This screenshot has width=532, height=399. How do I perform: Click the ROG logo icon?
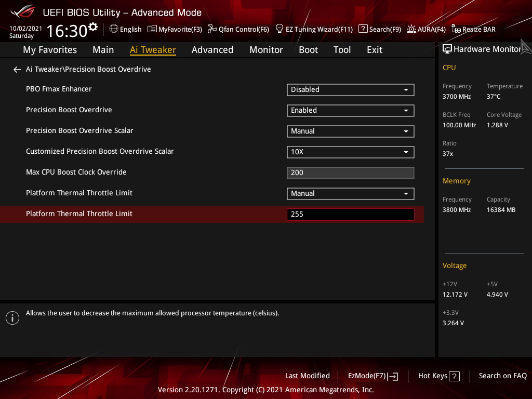pos(23,11)
